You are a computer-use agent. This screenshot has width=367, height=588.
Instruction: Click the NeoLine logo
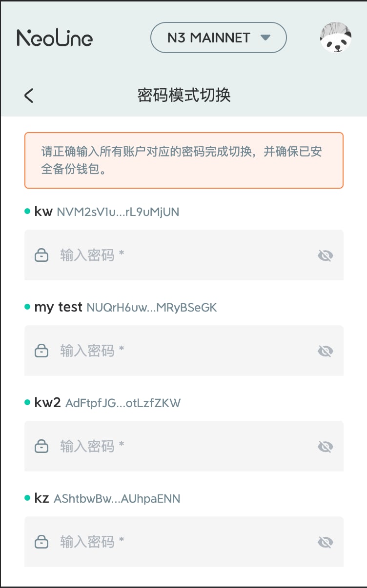coord(55,38)
